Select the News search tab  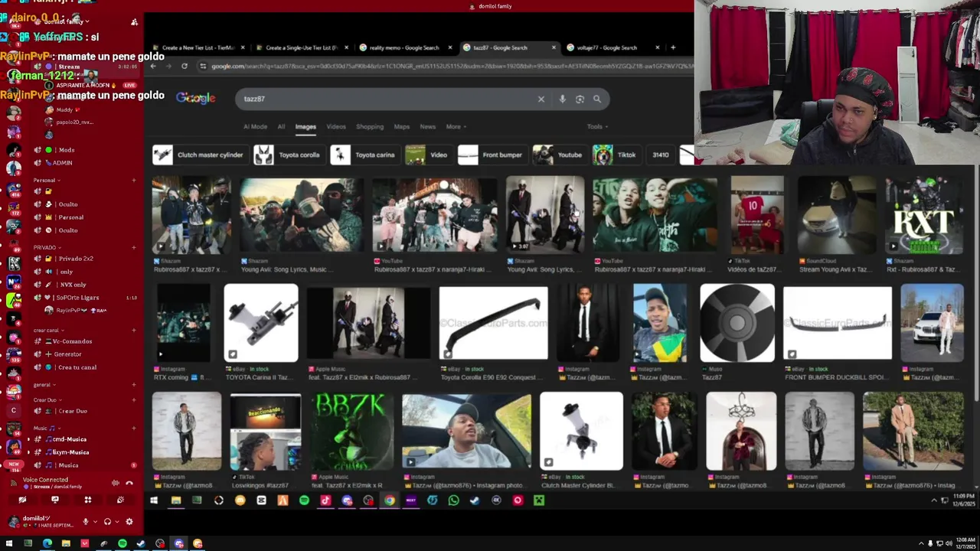tap(428, 127)
